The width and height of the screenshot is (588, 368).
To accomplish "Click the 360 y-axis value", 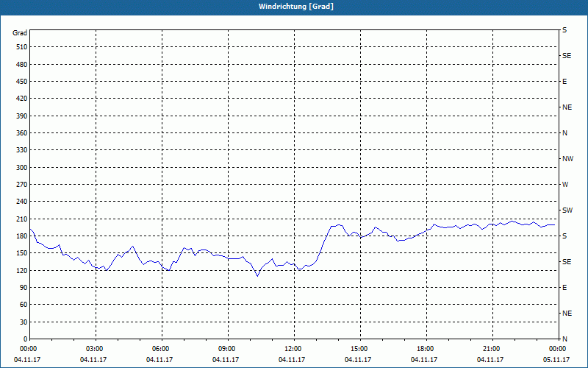I will tap(22, 133).
